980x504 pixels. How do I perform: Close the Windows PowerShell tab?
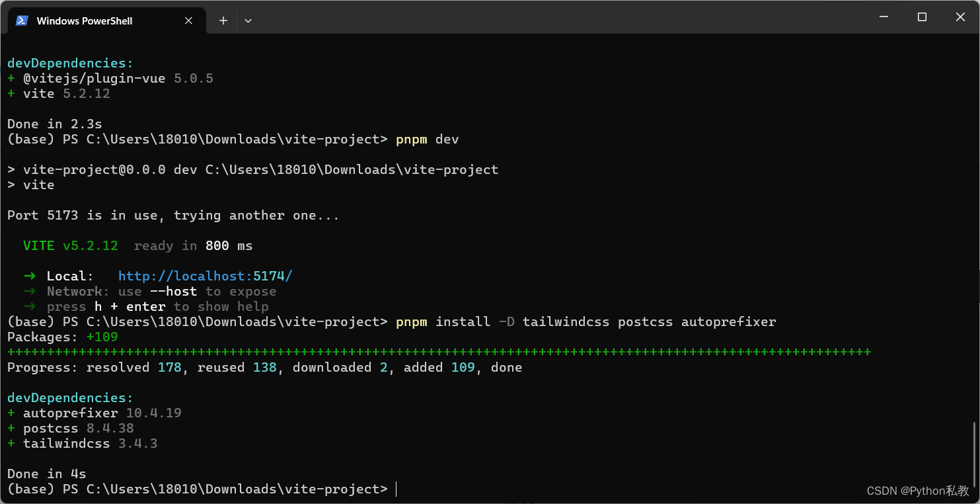(x=188, y=21)
